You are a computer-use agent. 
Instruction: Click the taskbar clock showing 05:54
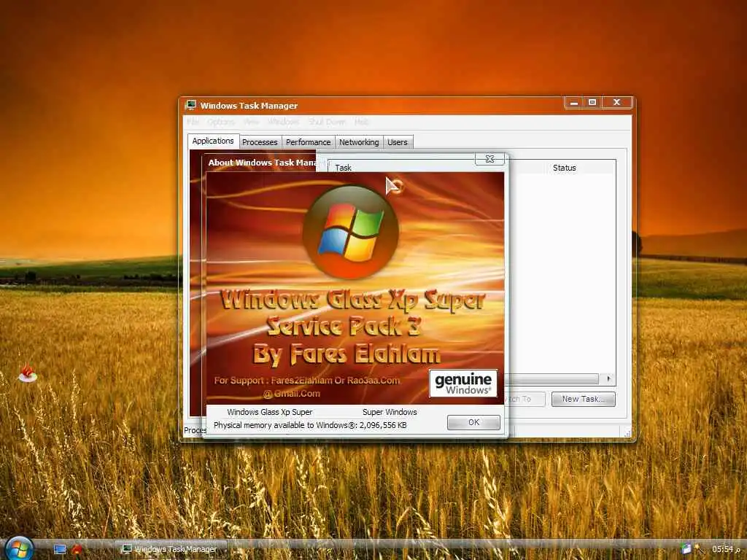click(726, 549)
